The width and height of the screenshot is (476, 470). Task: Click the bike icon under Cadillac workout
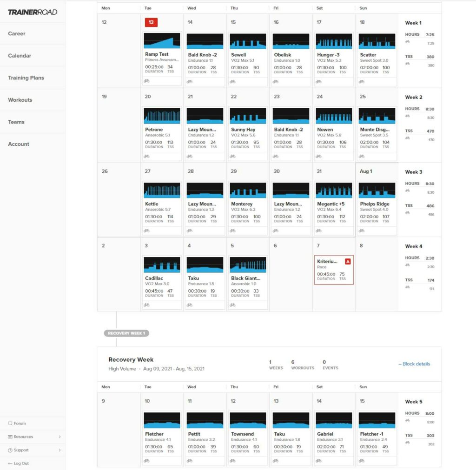pos(146,305)
